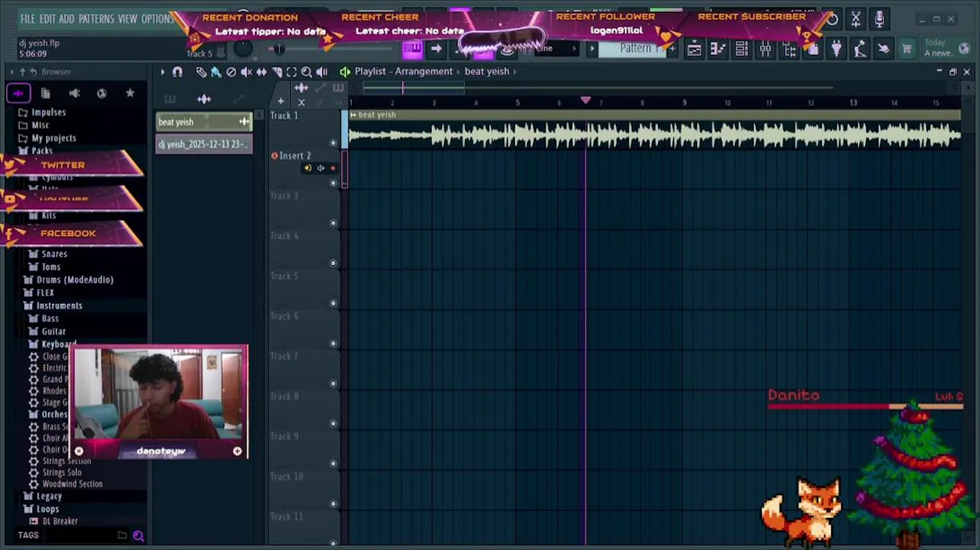
Task: Choose the Select tool in playlist toolbar
Action: click(x=292, y=71)
